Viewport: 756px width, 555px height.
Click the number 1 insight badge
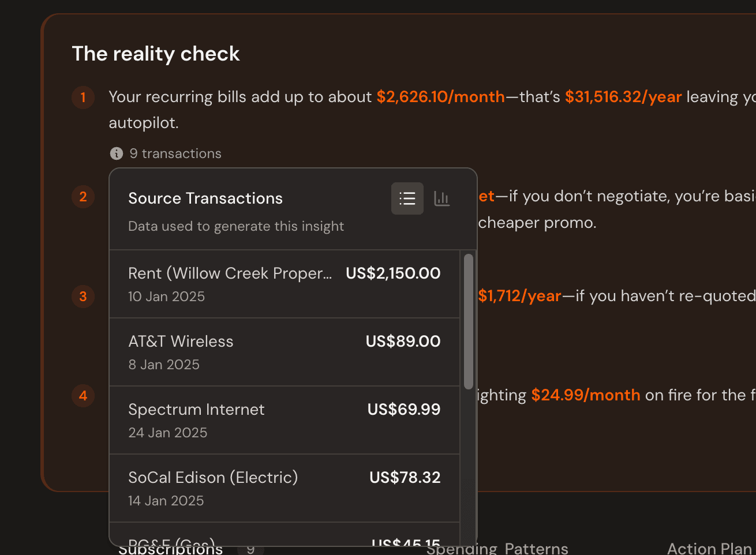[83, 97]
